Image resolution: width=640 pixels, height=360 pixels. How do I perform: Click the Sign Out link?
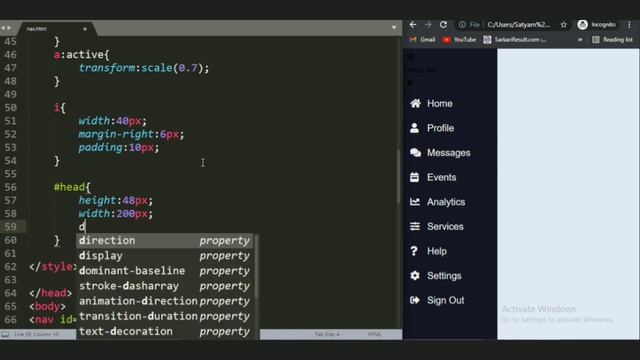tap(446, 300)
